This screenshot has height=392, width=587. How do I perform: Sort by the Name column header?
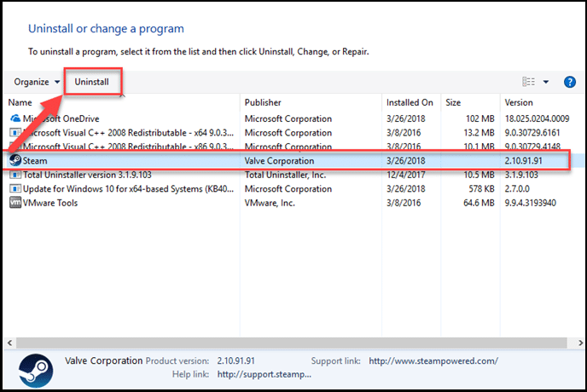point(20,102)
